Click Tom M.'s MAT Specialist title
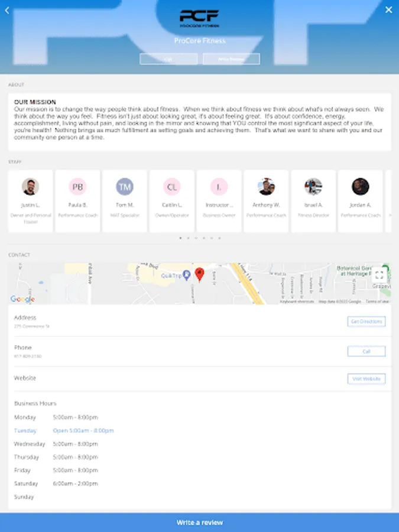 (125, 215)
